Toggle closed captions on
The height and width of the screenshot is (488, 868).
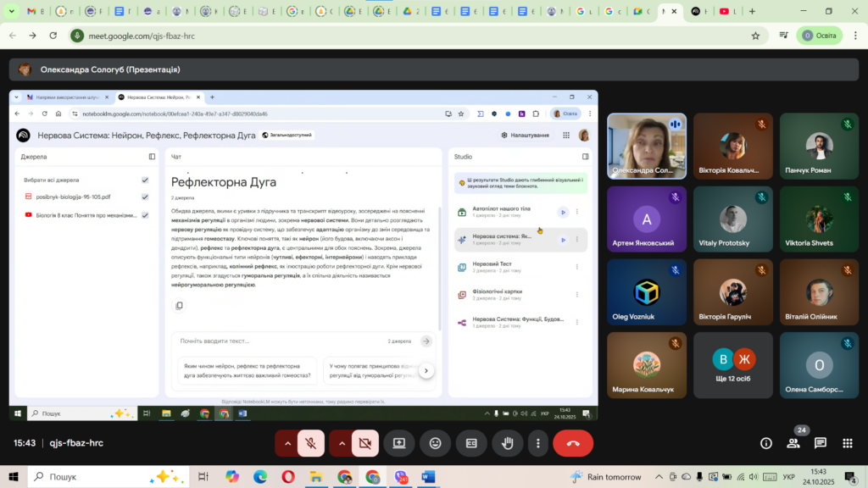coord(471,443)
